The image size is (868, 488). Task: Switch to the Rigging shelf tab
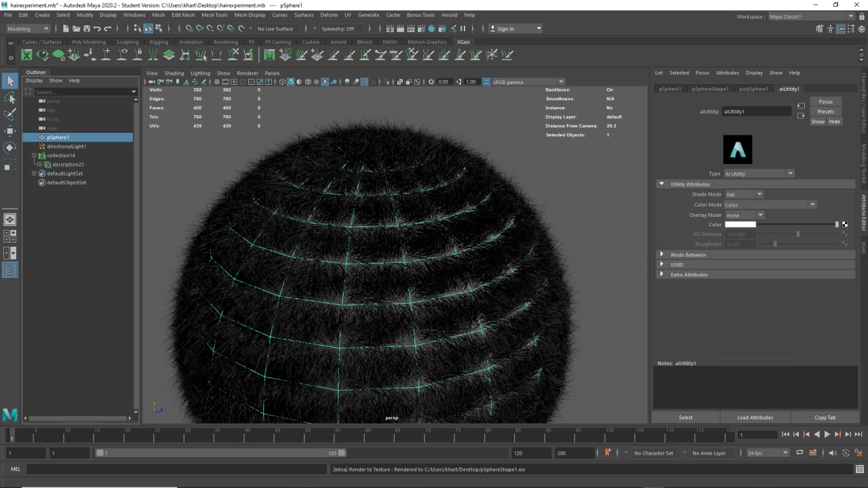pyautogui.click(x=159, y=42)
